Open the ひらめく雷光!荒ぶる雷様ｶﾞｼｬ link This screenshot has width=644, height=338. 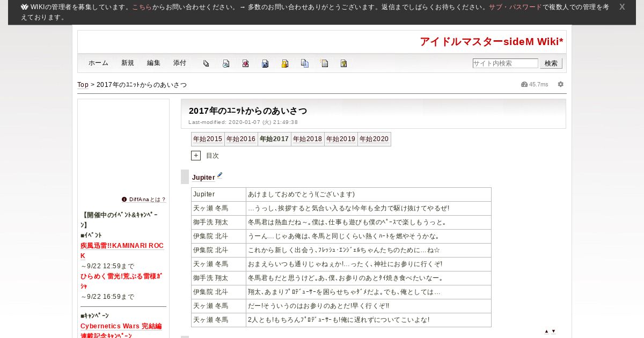121,281
